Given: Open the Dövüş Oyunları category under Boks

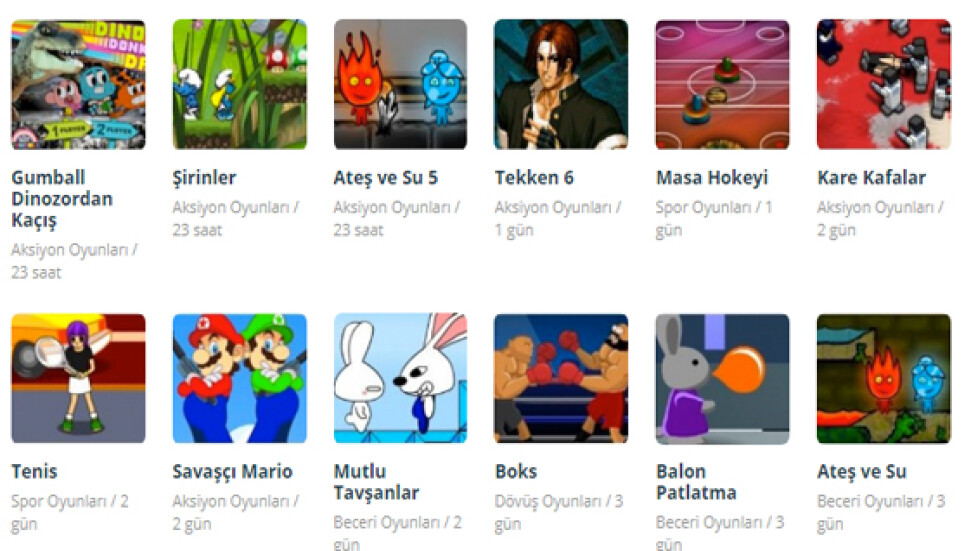Looking at the screenshot, I should tap(548, 501).
